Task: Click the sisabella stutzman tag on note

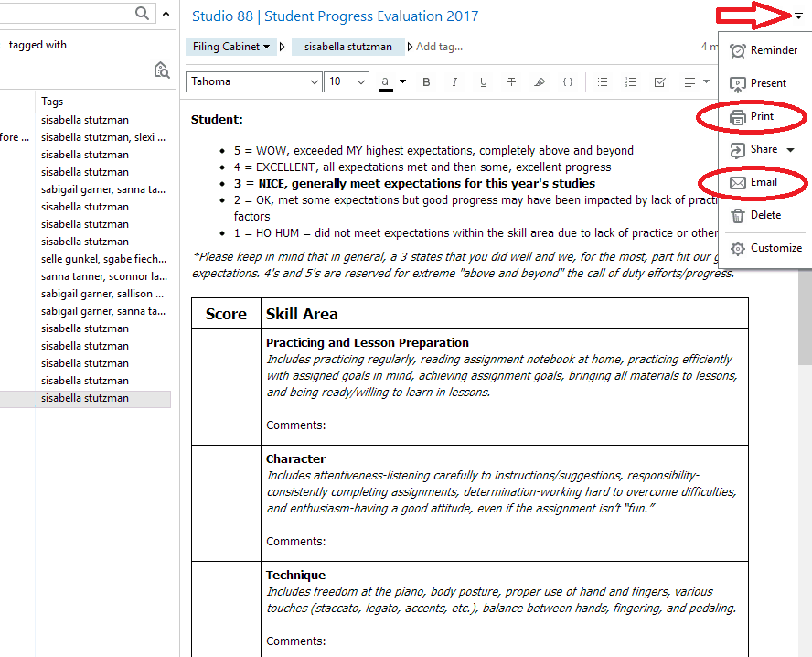Action: click(x=347, y=47)
